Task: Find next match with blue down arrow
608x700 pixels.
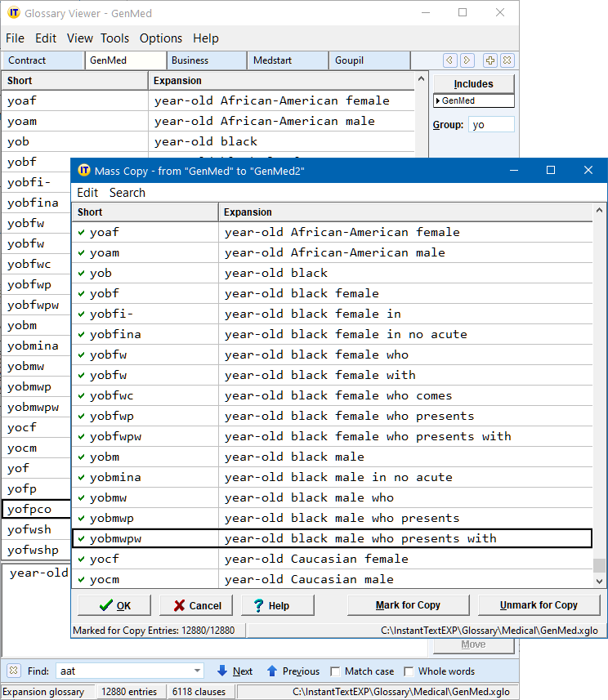Action: click(x=222, y=671)
